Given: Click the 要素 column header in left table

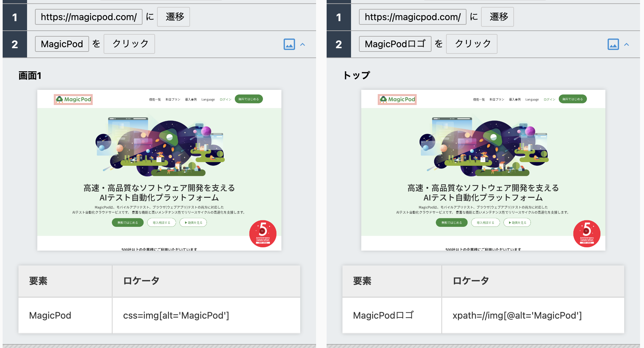Looking at the screenshot, I should 65,281.
